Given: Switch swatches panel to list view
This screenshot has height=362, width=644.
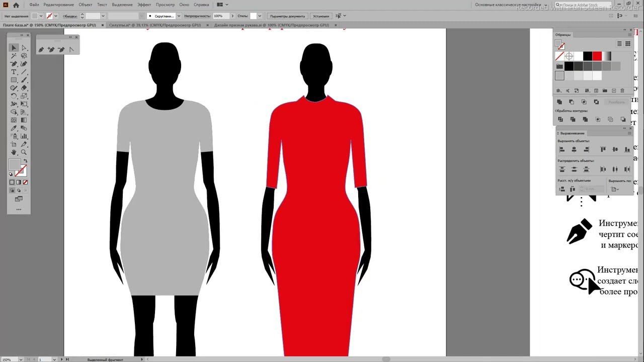Looking at the screenshot, I should point(619,44).
